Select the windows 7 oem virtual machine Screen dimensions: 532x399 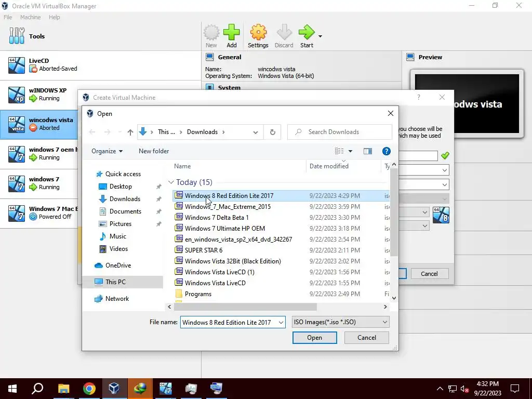point(39,154)
